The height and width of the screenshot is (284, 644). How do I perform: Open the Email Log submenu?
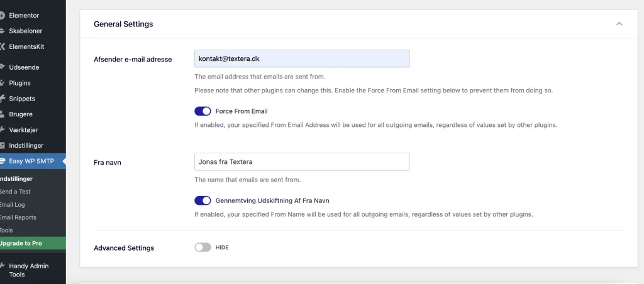coord(13,204)
